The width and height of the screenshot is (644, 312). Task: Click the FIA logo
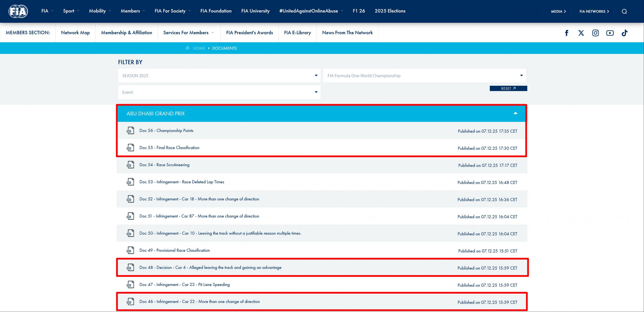(x=18, y=11)
